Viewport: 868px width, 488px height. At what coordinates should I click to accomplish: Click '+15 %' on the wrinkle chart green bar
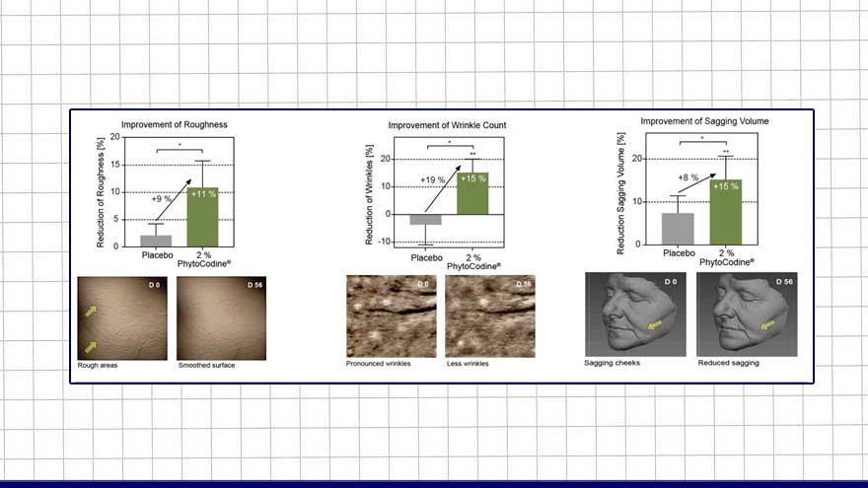pos(472,178)
